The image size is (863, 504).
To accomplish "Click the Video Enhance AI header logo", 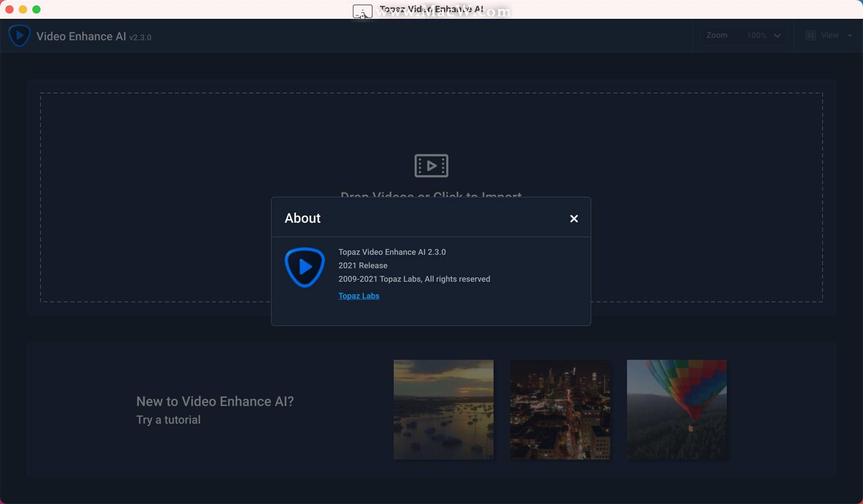I will pyautogui.click(x=19, y=35).
